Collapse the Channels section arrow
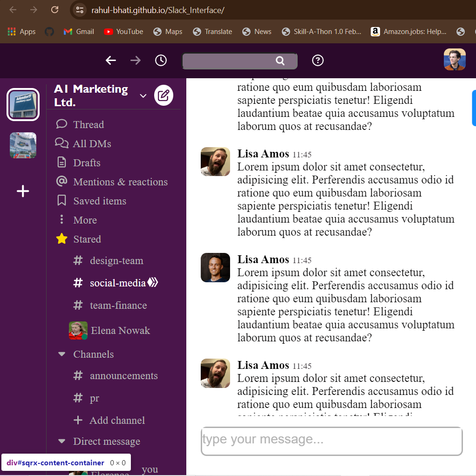Viewport: 476px width, 476px height. pos(61,354)
